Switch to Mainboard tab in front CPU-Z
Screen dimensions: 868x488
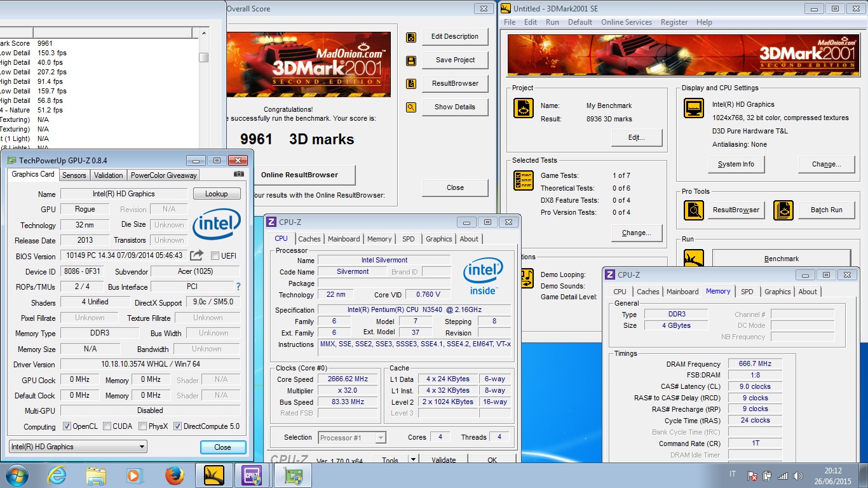tap(344, 239)
